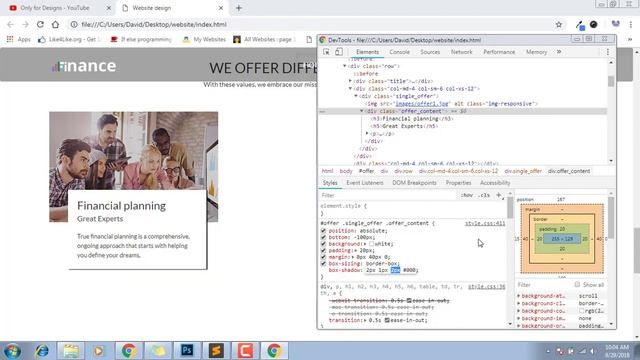Open DevTools three-dot customize menu

coord(607,52)
